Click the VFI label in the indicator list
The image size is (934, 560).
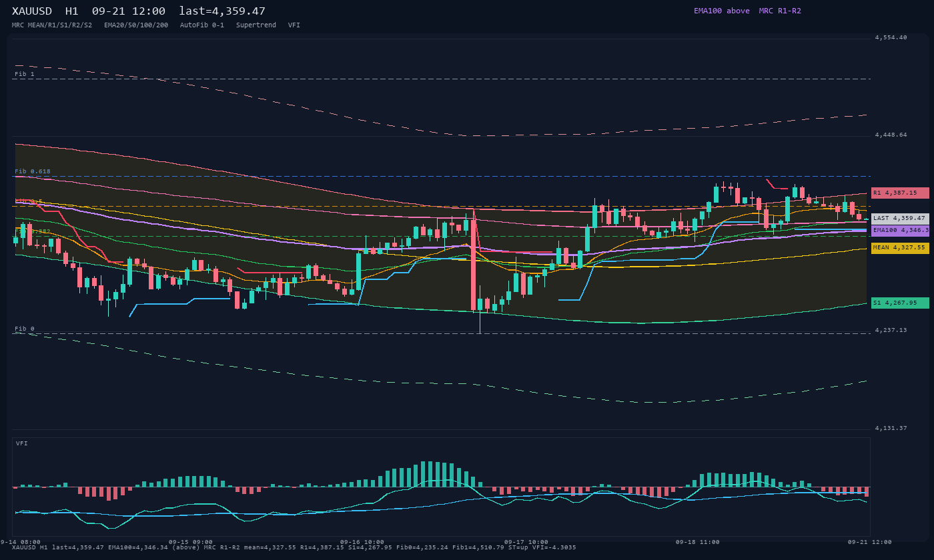pyautogui.click(x=294, y=25)
